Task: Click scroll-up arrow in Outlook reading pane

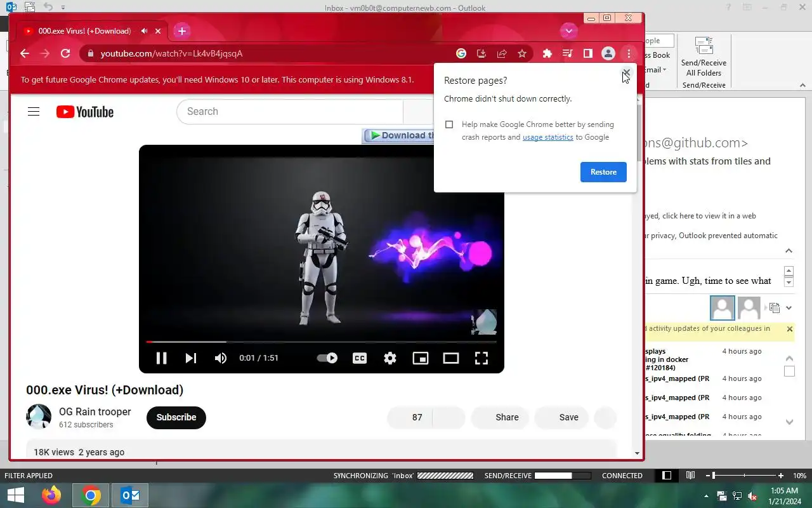Action: [x=789, y=271]
